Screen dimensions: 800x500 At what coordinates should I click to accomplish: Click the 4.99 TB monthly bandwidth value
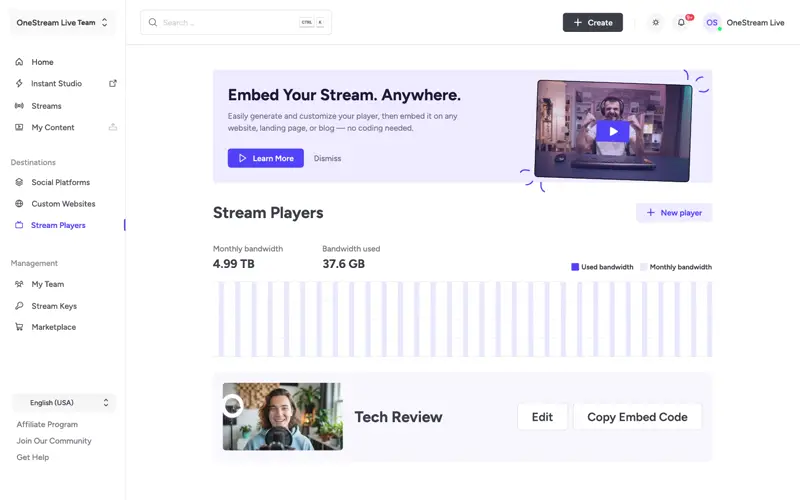pos(234,264)
